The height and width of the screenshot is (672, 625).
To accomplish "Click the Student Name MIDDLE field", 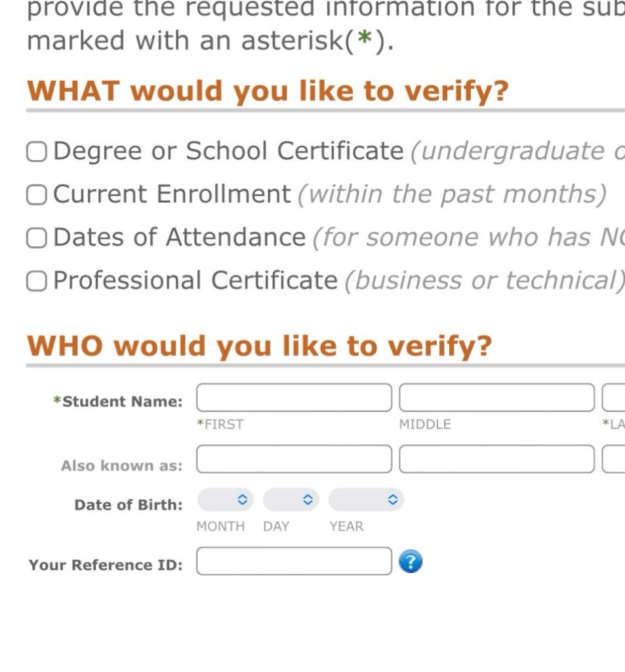I will (497, 398).
